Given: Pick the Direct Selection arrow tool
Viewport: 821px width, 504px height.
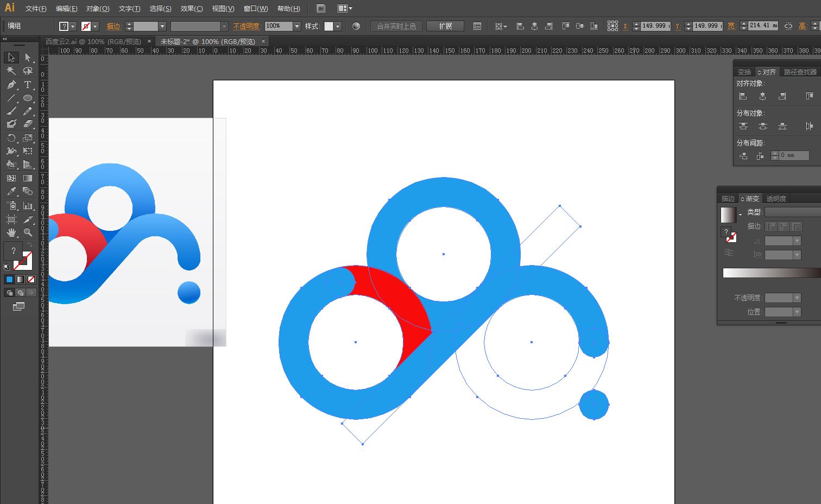Looking at the screenshot, I should 28,58.
